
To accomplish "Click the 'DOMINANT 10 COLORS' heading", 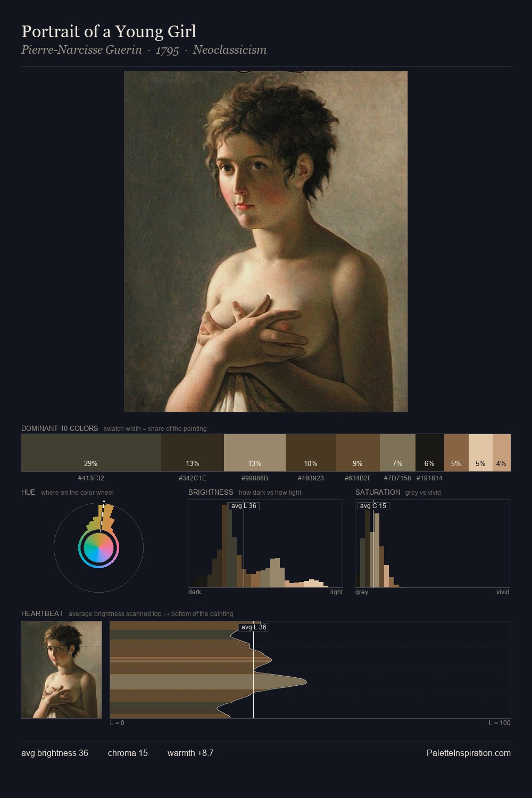I will click(x=60, y=428).
